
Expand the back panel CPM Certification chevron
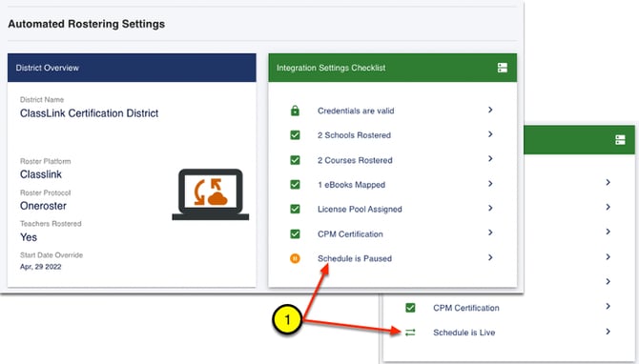(x=608, y=306)
